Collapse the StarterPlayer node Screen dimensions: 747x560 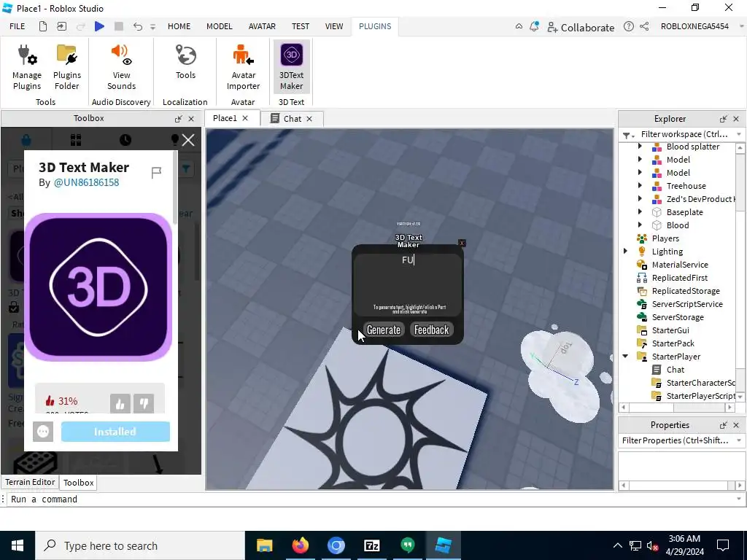click(625, 356)
